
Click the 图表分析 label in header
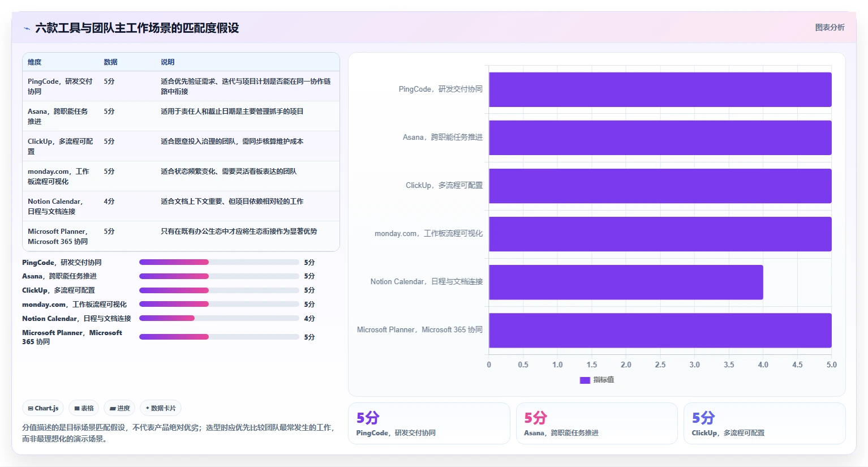pyautogui.click(x=830, y=27)
